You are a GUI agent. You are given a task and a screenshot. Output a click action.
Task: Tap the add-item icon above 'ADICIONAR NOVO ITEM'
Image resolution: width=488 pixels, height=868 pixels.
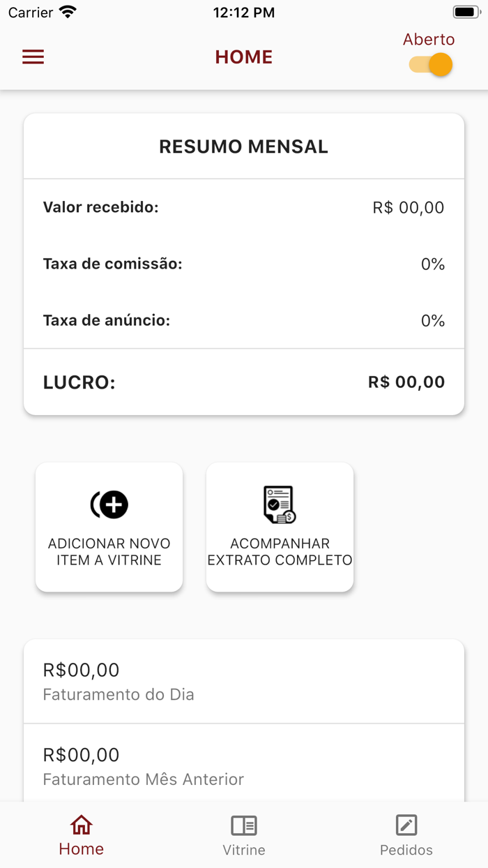click(x=109, y=504)
